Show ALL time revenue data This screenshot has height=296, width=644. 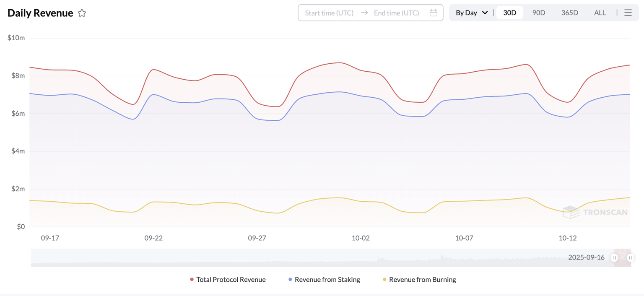(x=600, y=13)
